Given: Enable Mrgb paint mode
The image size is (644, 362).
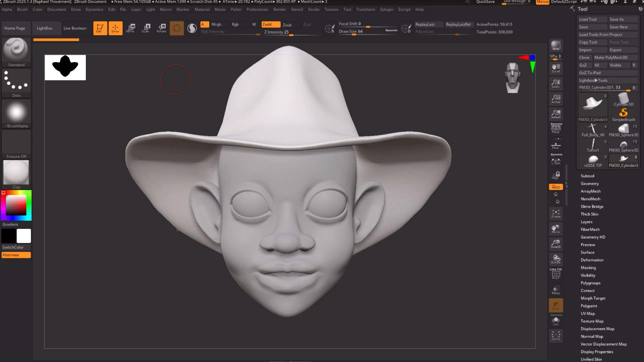Looking at the screenshot, I should [x=216, y=24].
